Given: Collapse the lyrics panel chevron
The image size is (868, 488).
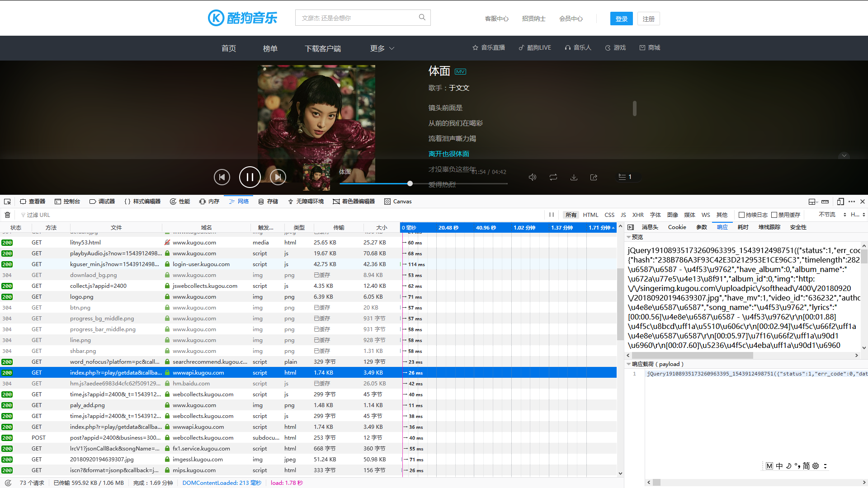Looking at the screenshot, I should [x=844, y=156].
